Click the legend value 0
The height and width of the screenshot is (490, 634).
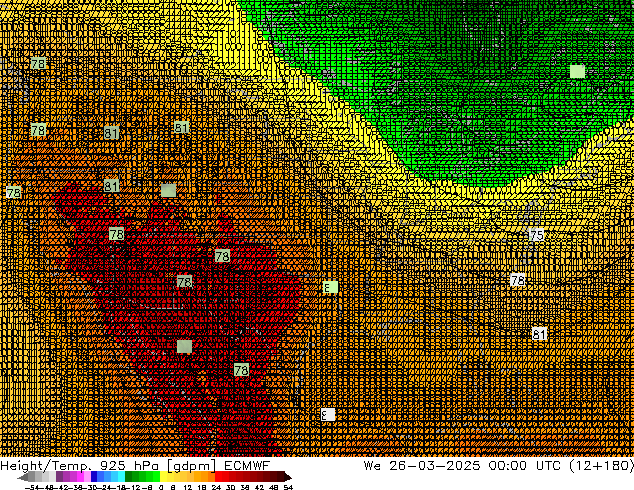pos(161,487)
